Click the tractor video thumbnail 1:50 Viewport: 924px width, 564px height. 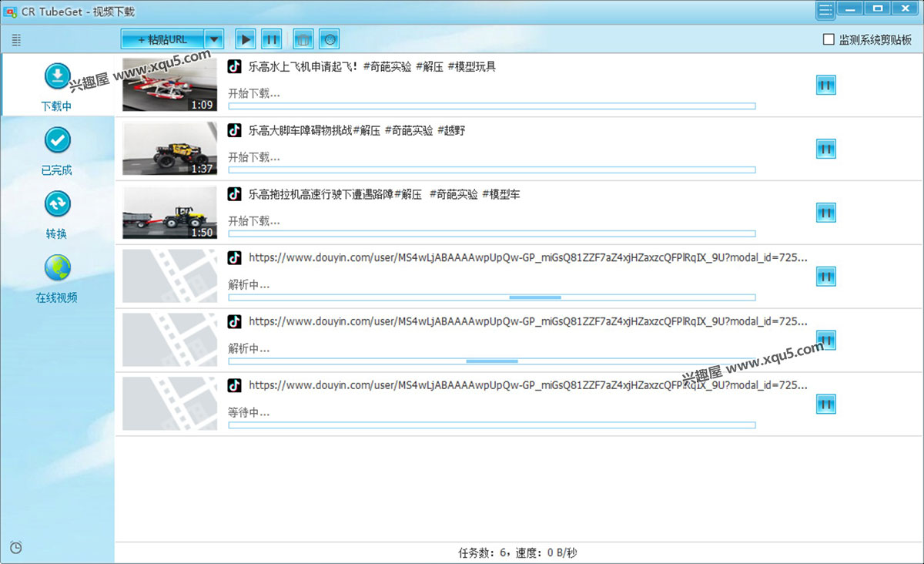click(x=170, y=213)
